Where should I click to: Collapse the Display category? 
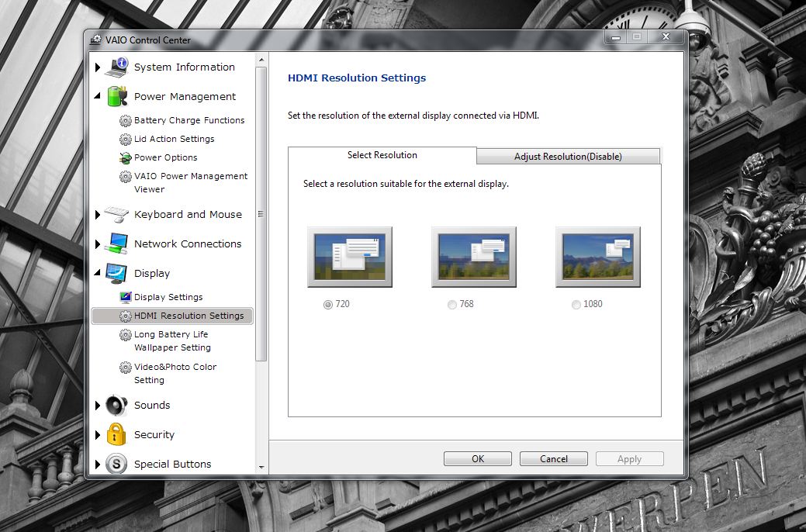(98, 272)
